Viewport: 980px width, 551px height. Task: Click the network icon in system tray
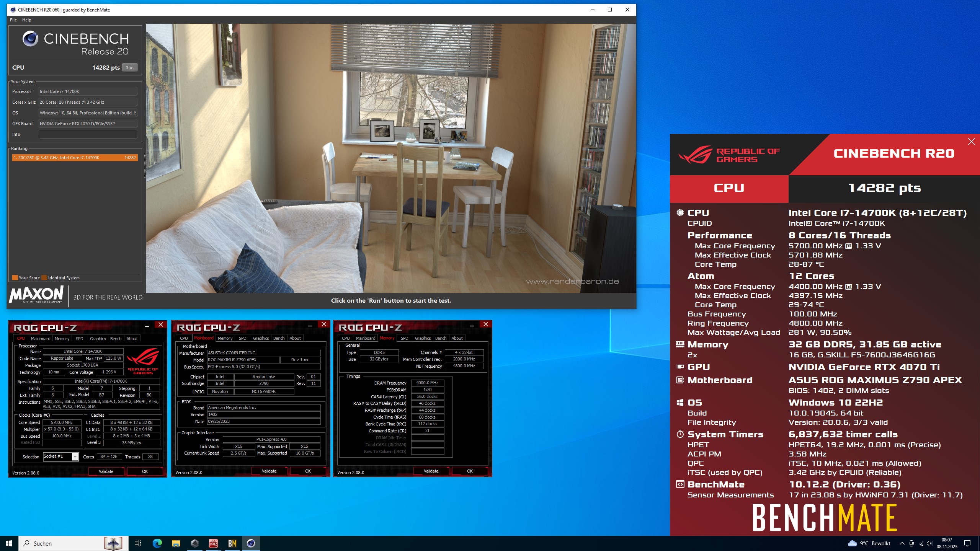click(921, 543)
